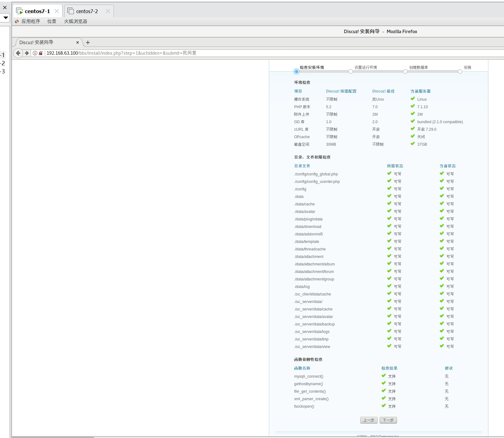Click the text ./data/threadcache
The height and width of the screenshot is (438, 504).
(310, 249)
